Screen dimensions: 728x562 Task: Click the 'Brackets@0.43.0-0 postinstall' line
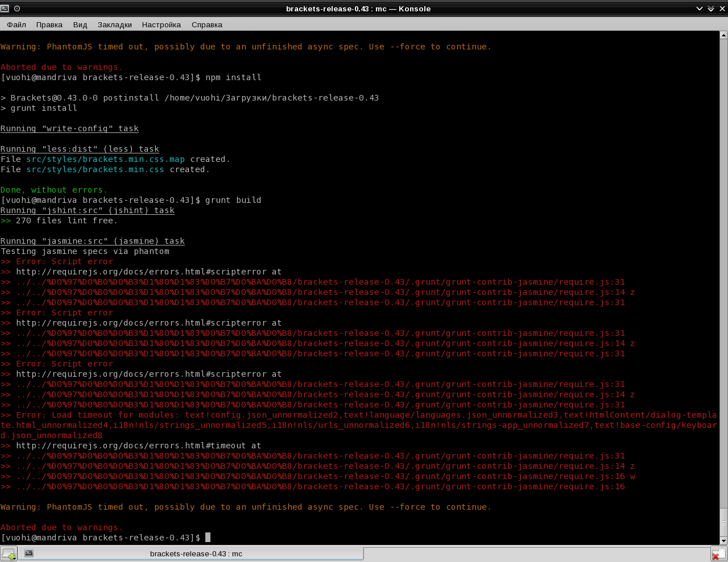coord(190,98)
